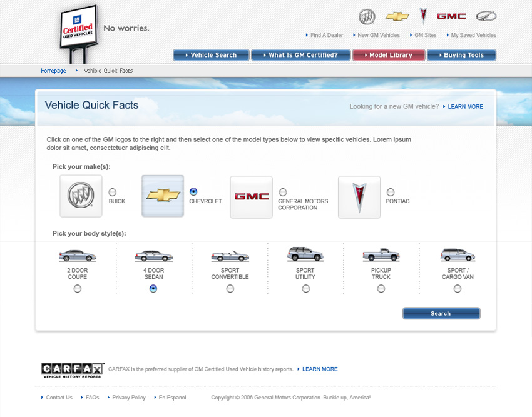Image resolution: width=532 pixels, height=417 pixels.
Task: Choose the Sport Convertible radio button
Action: [x=230, y=288]
